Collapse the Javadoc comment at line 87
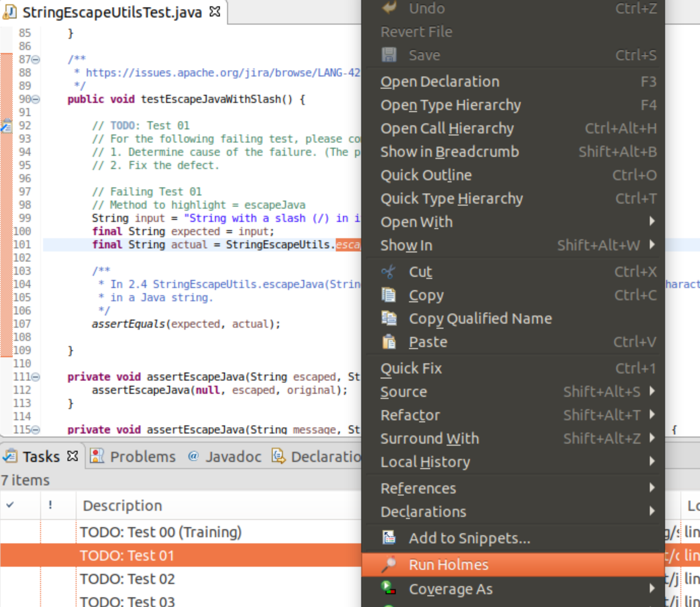The height and width of the screenshot is (607, 700). pos(36,60)
